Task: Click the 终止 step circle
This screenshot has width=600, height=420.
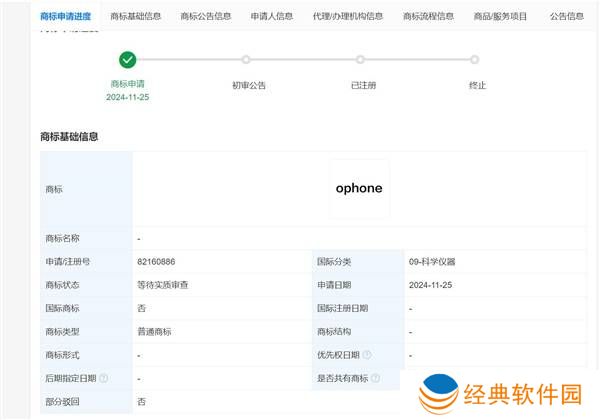Action: pyautogui.click(x=474, y=60)
